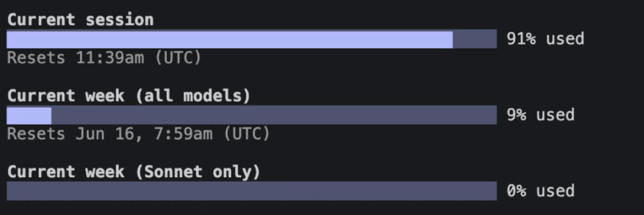Click the filled part of the Current session bar
Image resolution: width=644 pixels, height=215 pixels.
click(230, 39)
